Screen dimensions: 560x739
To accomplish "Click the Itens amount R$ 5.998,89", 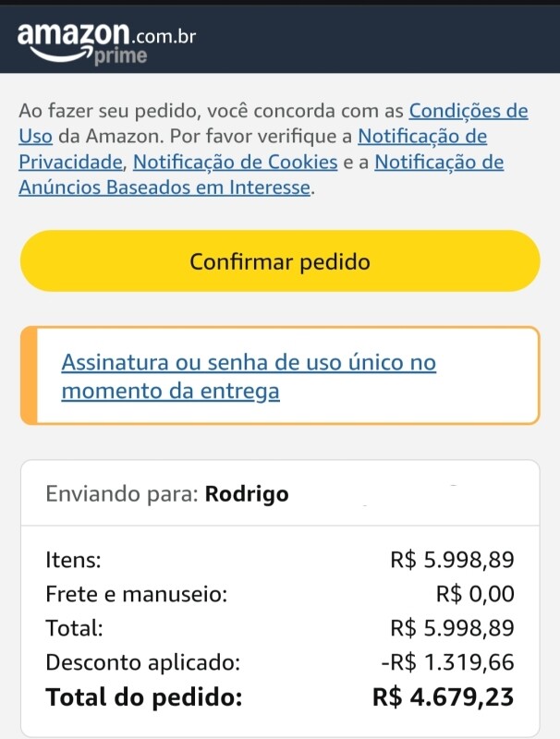I will tap(452, 559).
